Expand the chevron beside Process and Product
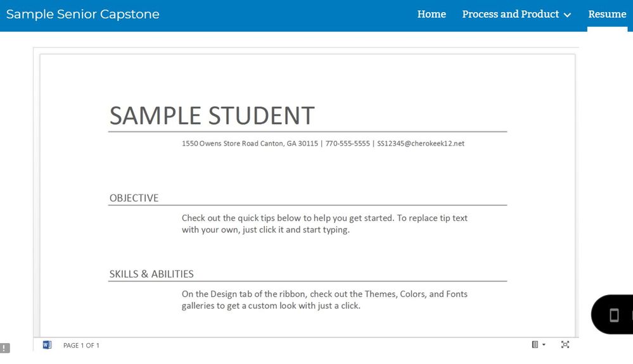The height and width of the screenshot is (364, 633). [x=567, y=15]
